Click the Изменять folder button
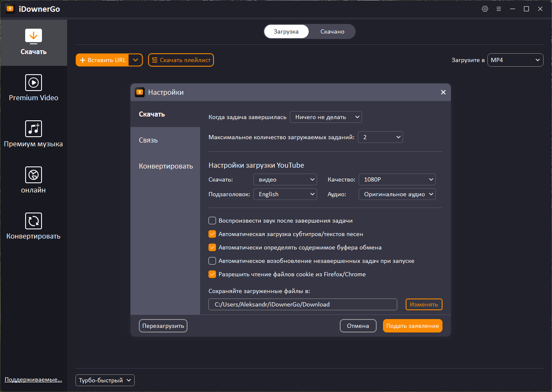 (x=424, y=304)
